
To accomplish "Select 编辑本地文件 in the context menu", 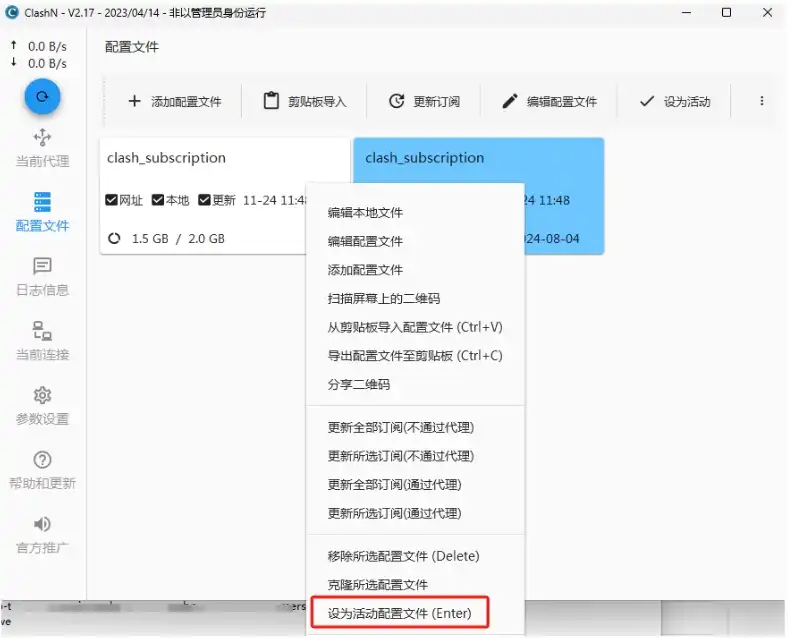I will [x=365, y=212].
